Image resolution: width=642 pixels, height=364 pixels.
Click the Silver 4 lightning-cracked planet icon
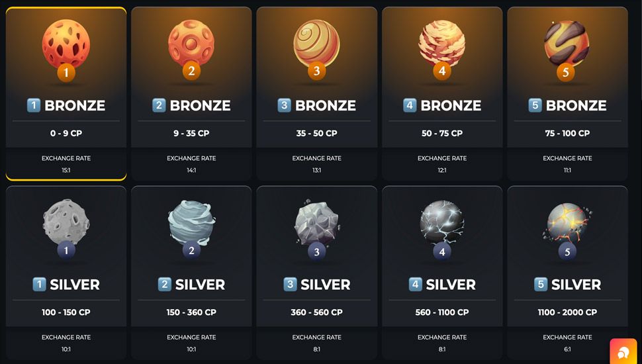point(441,222)
